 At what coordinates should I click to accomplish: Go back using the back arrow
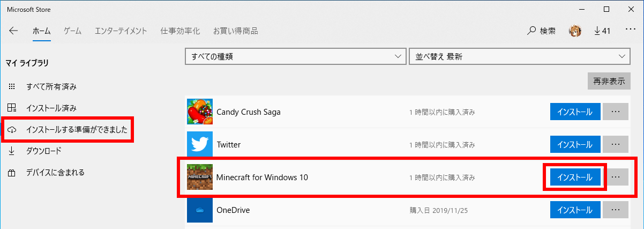point(13,31)
